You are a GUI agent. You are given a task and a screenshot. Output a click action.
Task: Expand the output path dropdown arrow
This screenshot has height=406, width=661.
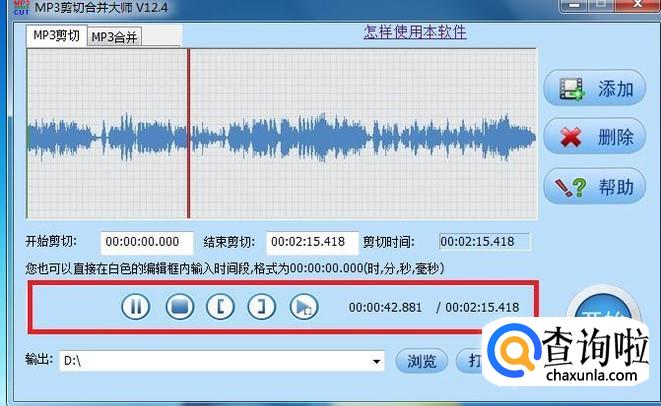click(x=376, y=361)
